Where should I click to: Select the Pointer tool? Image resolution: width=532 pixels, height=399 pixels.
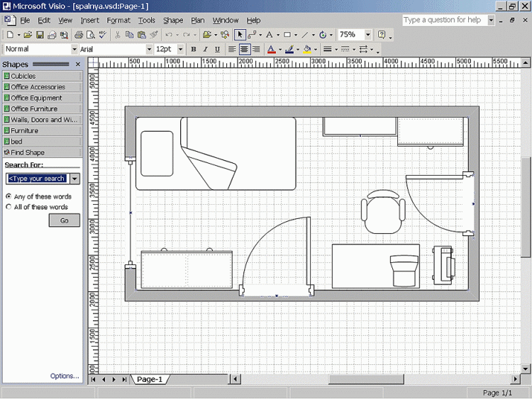click(240, 35)
